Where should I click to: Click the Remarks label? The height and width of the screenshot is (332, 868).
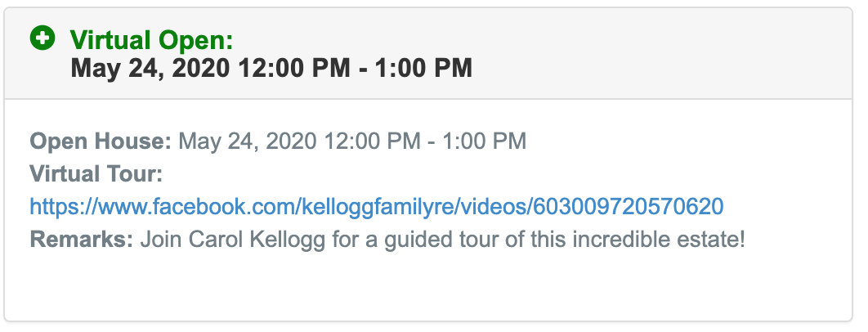(82, 240)
